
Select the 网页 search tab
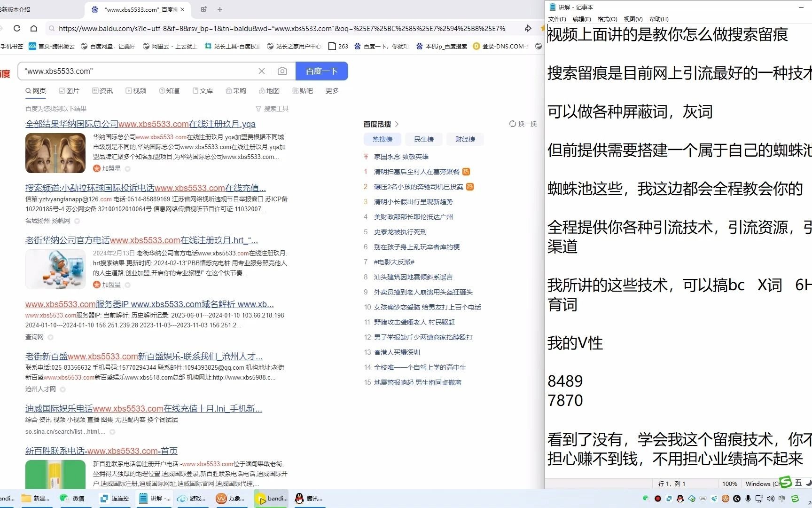point(36,91)
